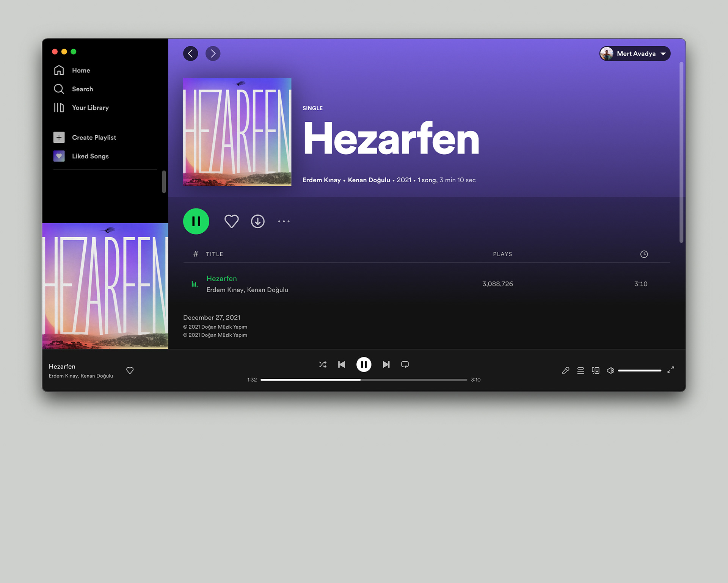
Task: Download the Hezarfen single
Action: point(257,221)
